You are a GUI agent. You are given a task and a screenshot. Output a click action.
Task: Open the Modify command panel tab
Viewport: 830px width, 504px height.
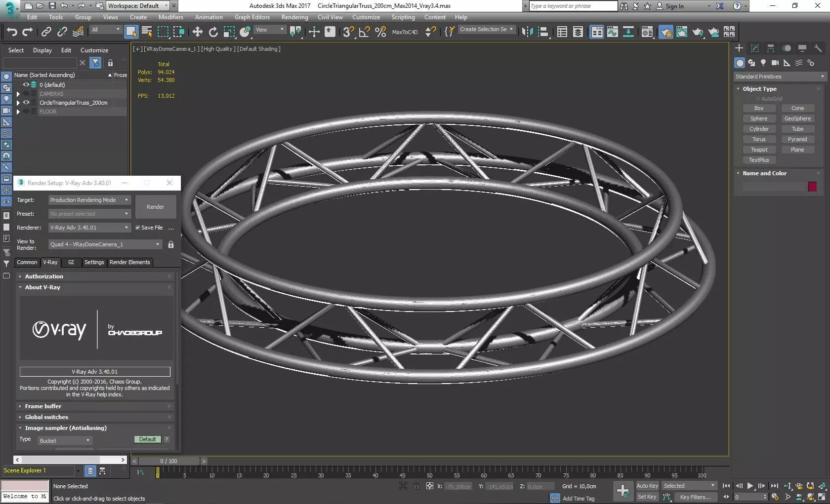(x=755, y=48)
